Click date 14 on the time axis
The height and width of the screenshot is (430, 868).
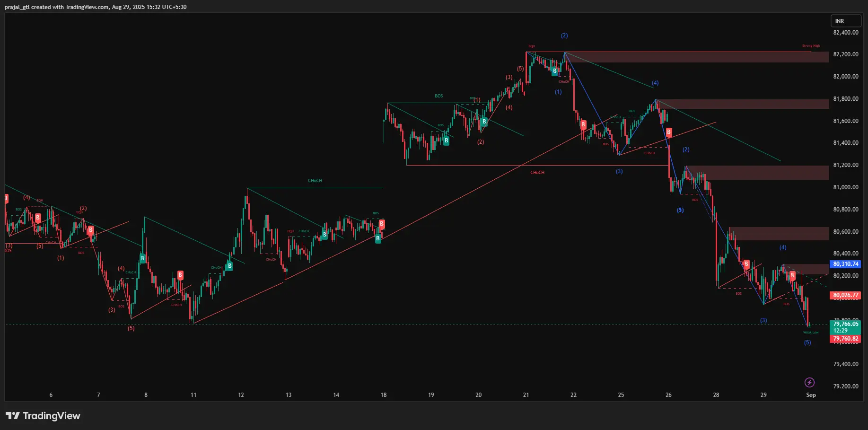(336, 395)
